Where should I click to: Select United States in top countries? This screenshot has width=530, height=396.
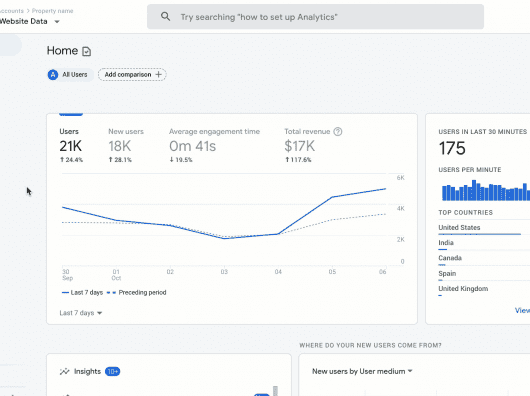pyautogui.click(x=459, y=227)
